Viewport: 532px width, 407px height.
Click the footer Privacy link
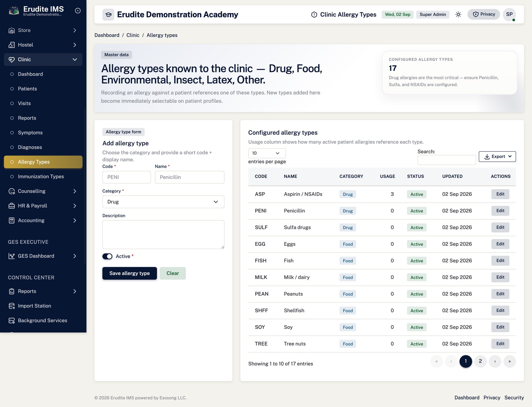[492, 398]
